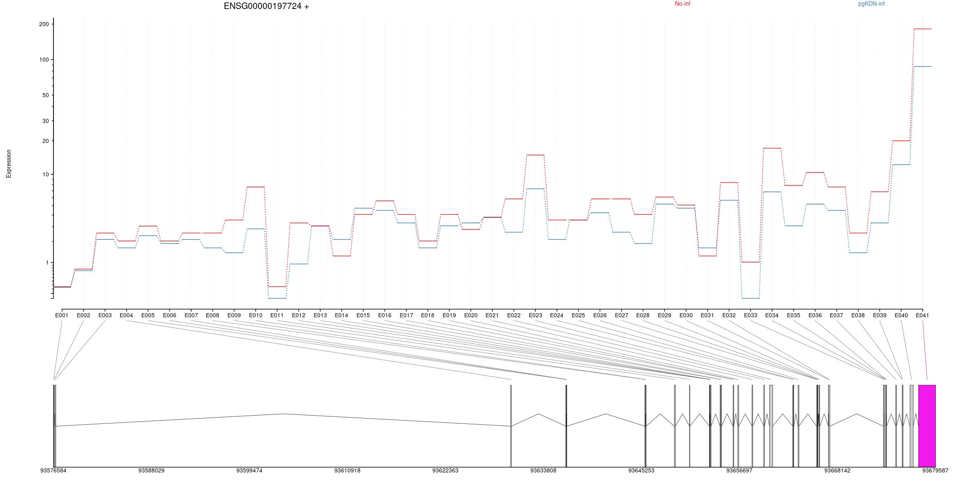This screenshot has height=490, width=980.
Task: Click genomic coordinate 93576584
Action: [53, 470]
